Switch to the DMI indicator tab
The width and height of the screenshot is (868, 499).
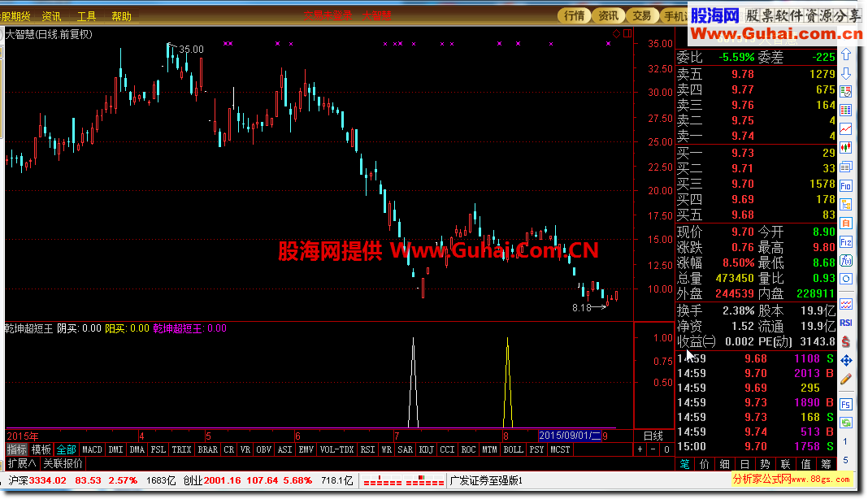point(115,449)
